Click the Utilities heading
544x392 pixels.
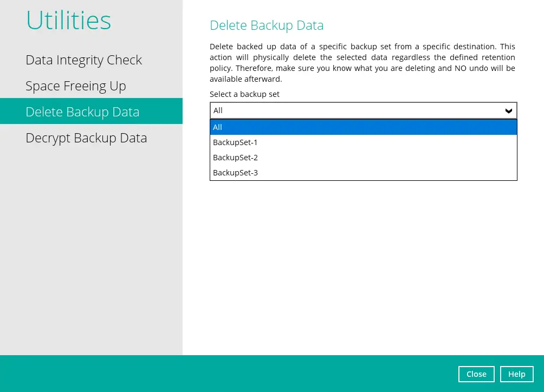(68, 20)
